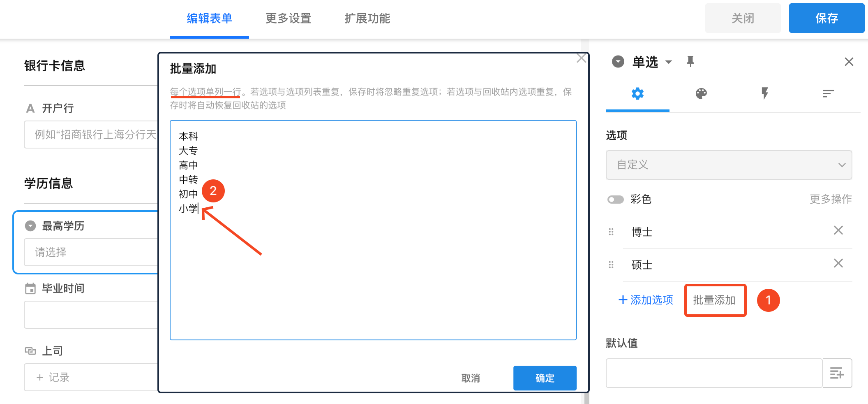Open the sort lines tab

(828, 94)
